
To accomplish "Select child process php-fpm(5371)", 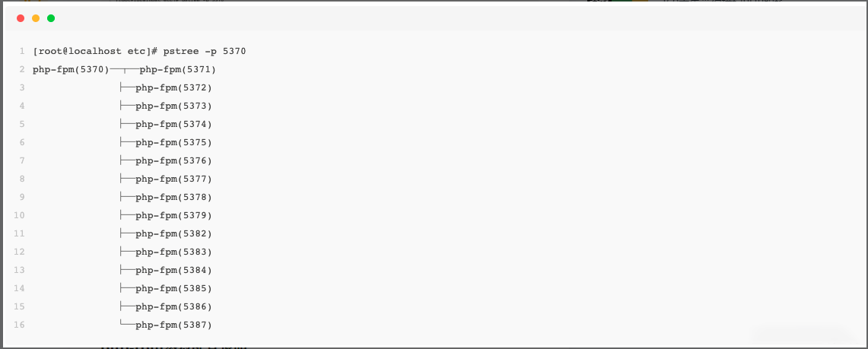I will tap(178, 70).
